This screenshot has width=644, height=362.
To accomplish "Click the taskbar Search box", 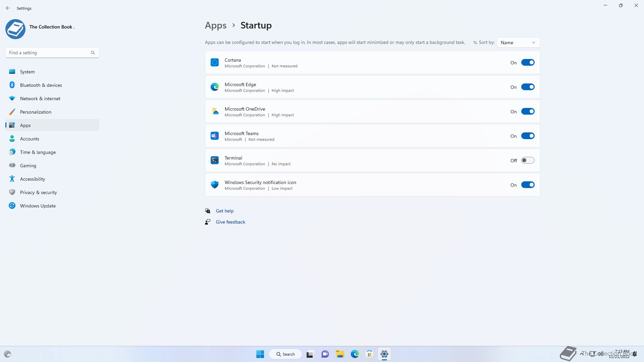I will click(285, 354).
